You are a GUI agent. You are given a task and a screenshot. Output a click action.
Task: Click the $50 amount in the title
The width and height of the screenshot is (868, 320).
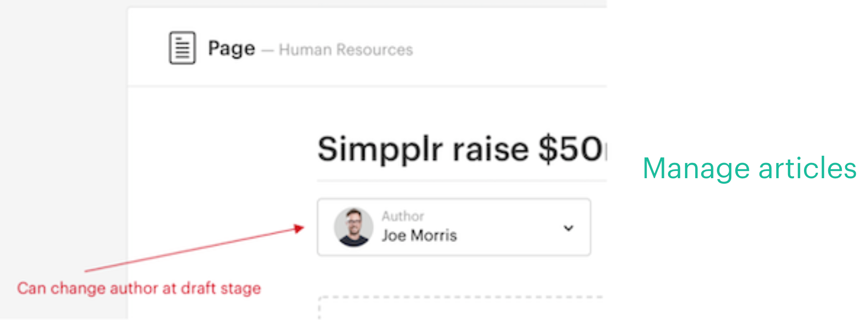click(569, 149)
